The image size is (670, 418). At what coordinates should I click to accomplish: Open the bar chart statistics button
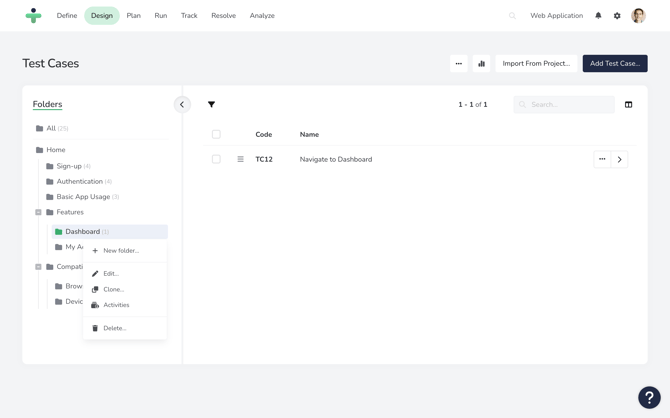pos(481,63)
